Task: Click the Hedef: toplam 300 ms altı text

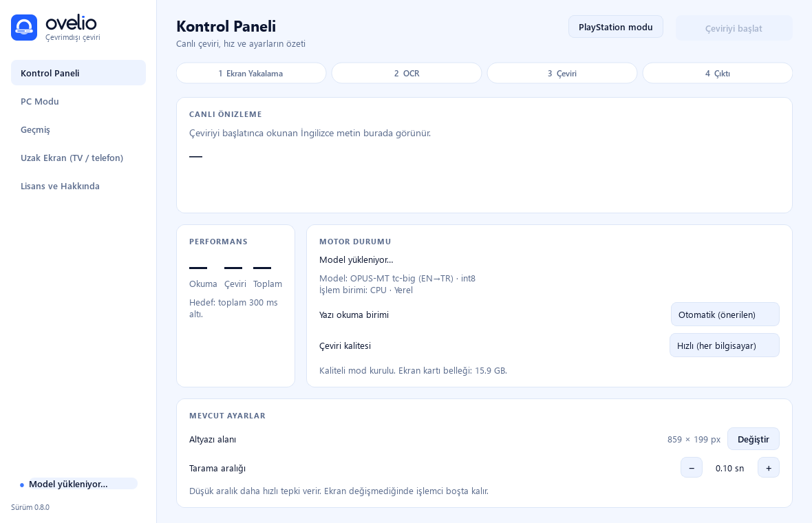Action: pyautogui.click(x=233, y=308)
